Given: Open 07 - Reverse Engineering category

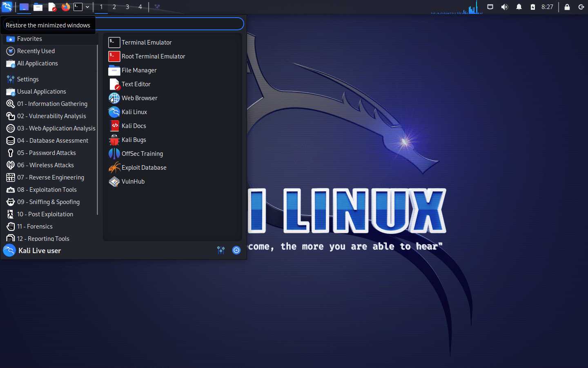Looking at the screenshot, I should click(50, 177).
